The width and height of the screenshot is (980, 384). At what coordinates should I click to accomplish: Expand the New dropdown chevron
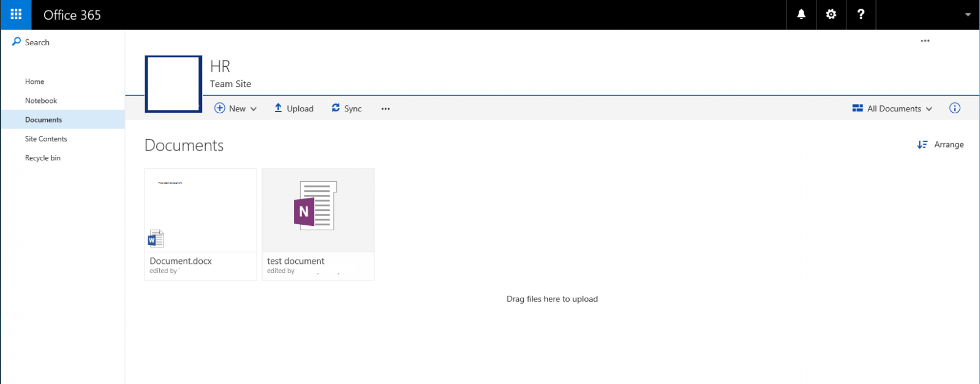tap(254, 109)
